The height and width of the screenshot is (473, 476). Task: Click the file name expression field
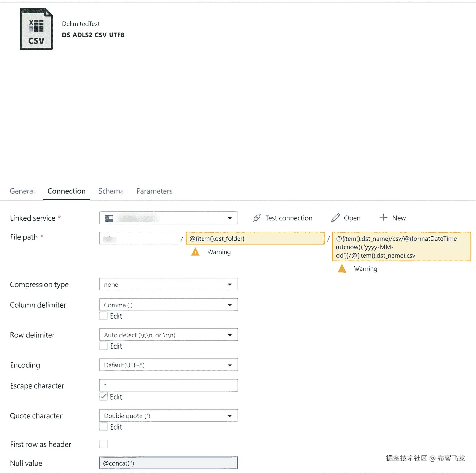point(401,247)
